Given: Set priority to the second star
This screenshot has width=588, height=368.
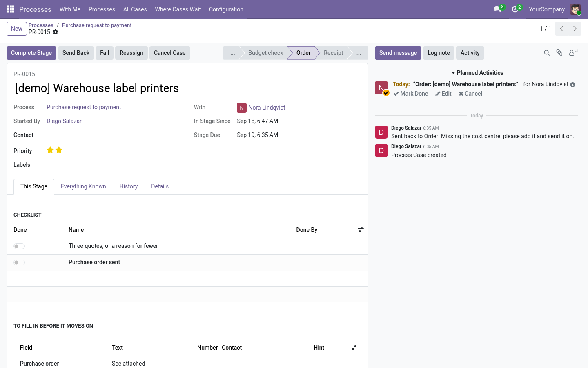Looking at the screenshot, I should (59, 150).
